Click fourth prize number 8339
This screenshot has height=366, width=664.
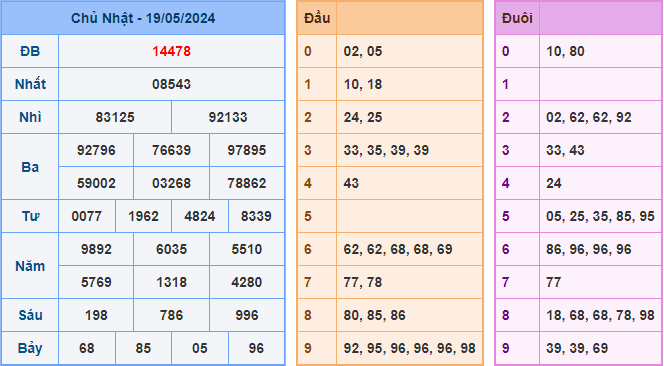pyautogui.click(x=256, y=216)
